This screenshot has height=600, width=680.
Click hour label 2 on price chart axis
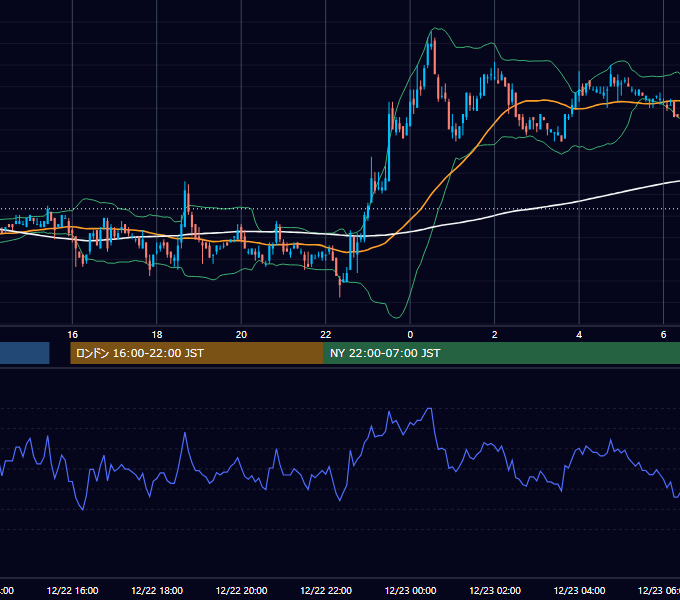tap(494, 334)
